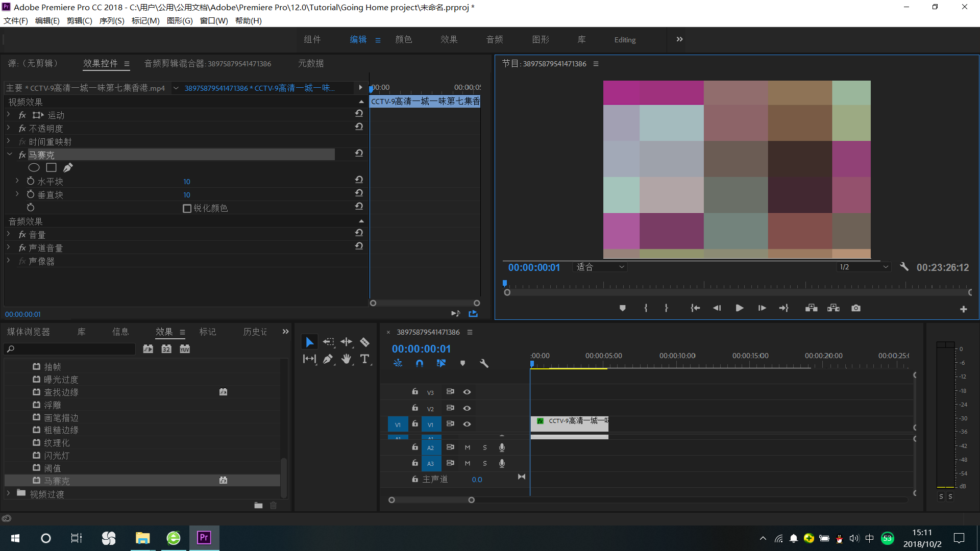Select the Ripple Edit tool

point(347,342)
